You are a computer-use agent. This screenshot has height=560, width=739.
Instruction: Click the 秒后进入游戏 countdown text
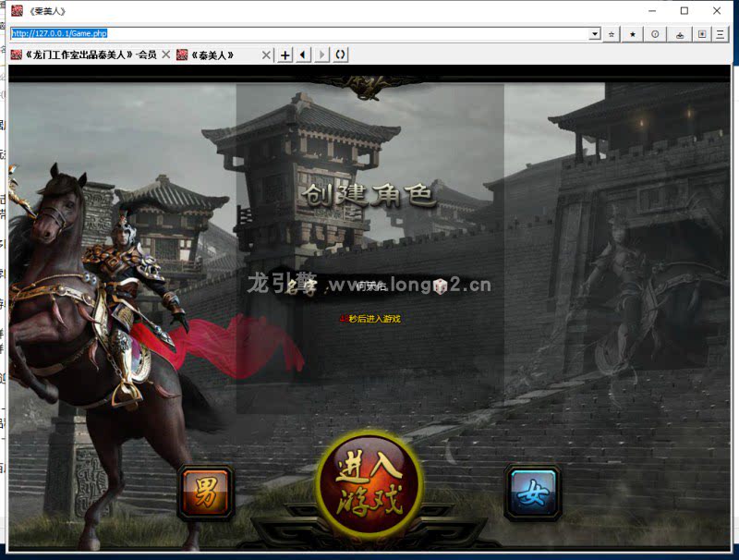point(370,319)
